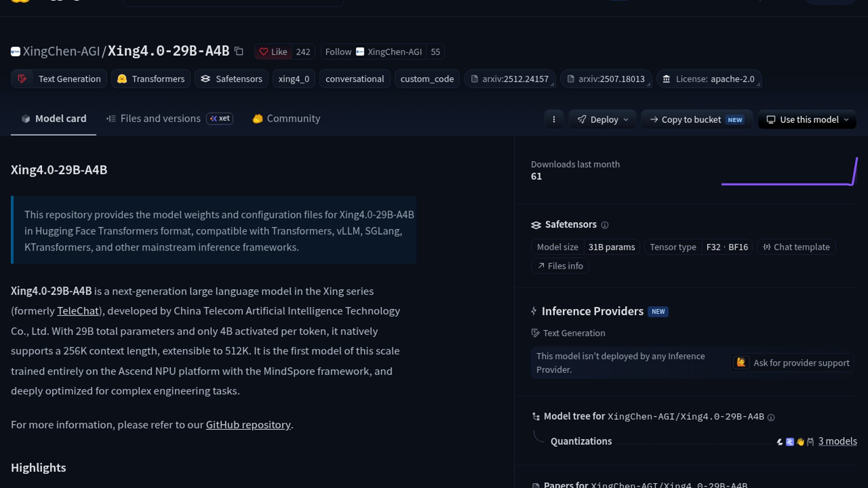Screen dimensions: 868x488
Task: Click Copy to bucket button
Action: click(697, 119)
